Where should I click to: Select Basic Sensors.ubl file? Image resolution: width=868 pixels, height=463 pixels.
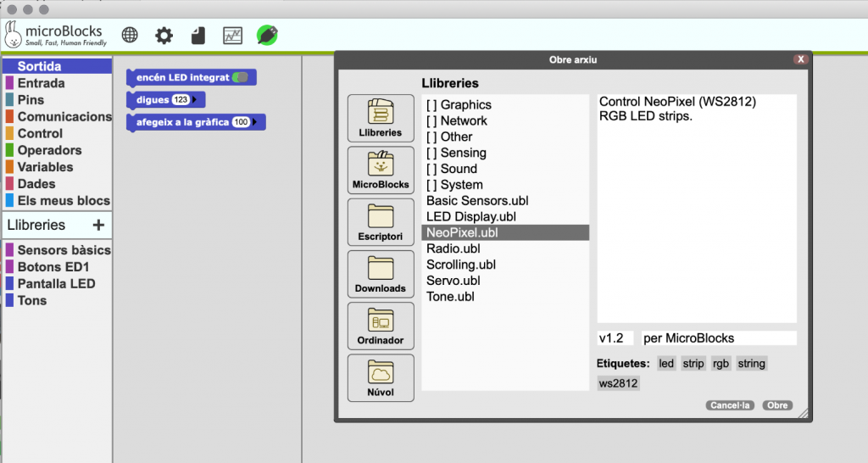[x=505, y=200]
